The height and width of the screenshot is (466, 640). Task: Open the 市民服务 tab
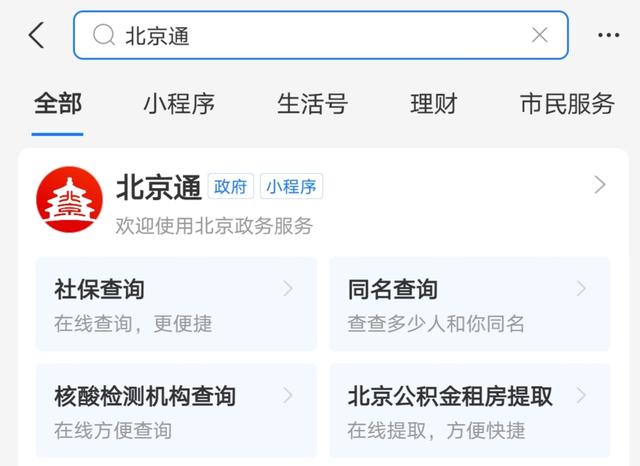(567, 104)
